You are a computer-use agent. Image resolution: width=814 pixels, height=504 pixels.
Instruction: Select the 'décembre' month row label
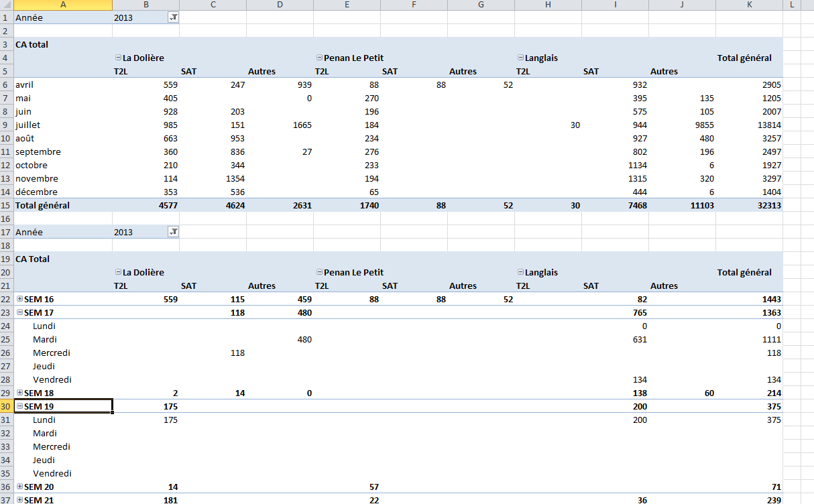(37, 192)
